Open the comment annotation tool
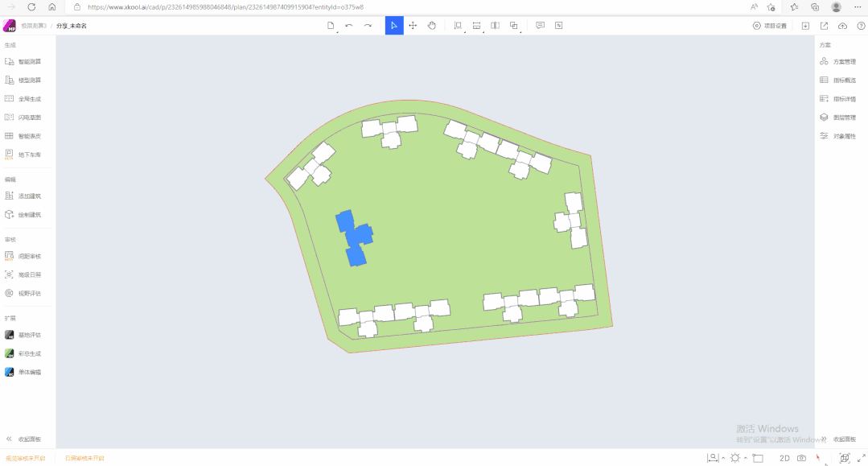This screenshot has width=868, height=466. [x=540, y=26]
